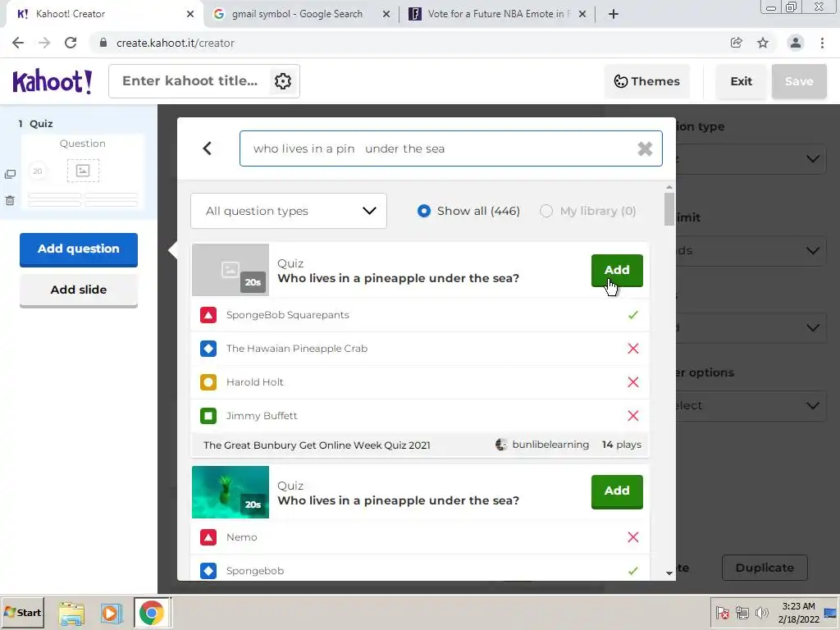Click Chrome icon in taskbar
This screenshot has height=630, width=840.
pyautogui.click(x=152, y=613)
